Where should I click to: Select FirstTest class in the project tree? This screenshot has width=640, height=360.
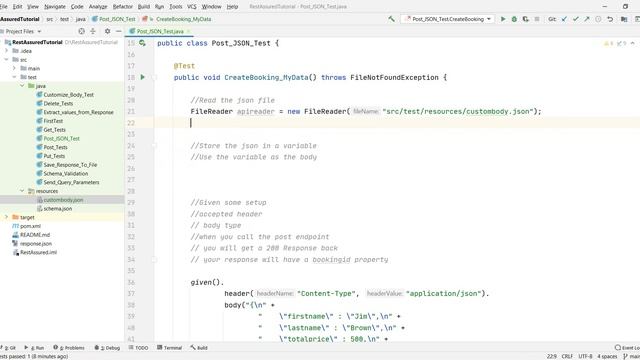point(53,121)
